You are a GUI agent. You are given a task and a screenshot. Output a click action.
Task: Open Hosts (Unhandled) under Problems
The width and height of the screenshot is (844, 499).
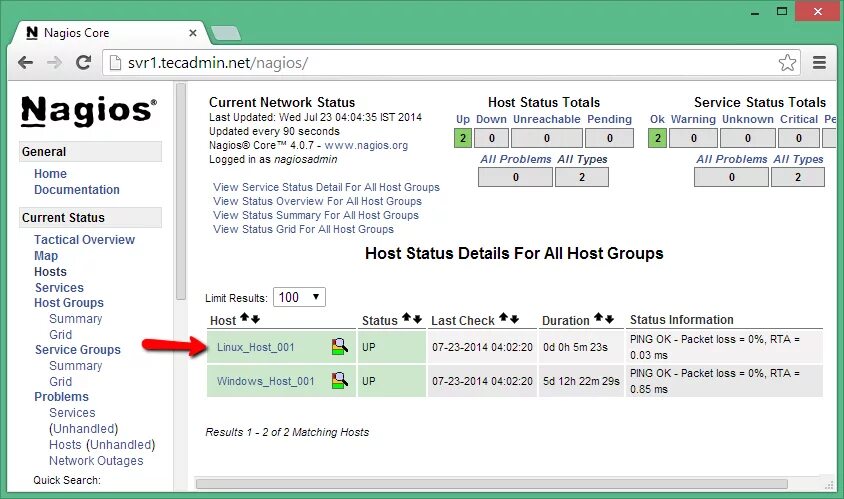tap(102, 445)
